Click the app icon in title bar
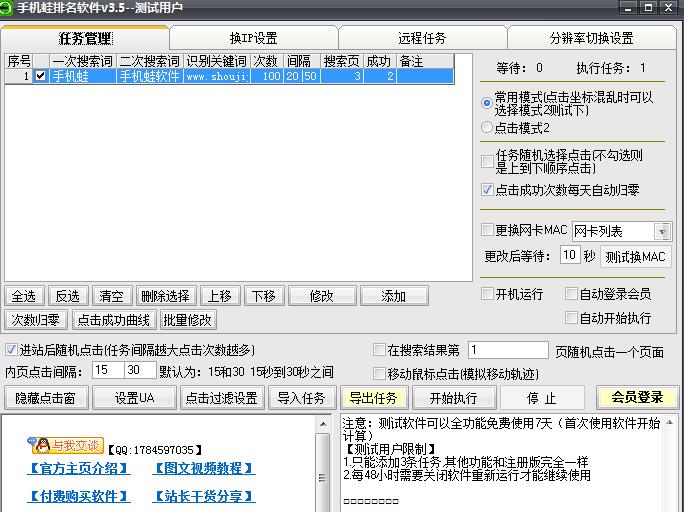 pyautogui.click(x=7, y=8)
